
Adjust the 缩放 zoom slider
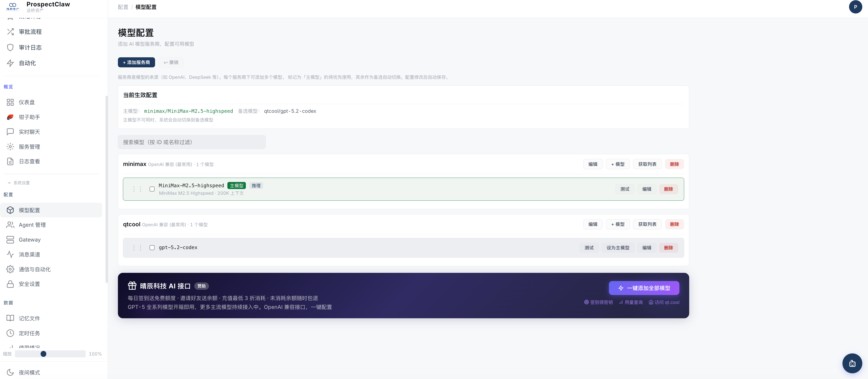(x=43, y=354)
